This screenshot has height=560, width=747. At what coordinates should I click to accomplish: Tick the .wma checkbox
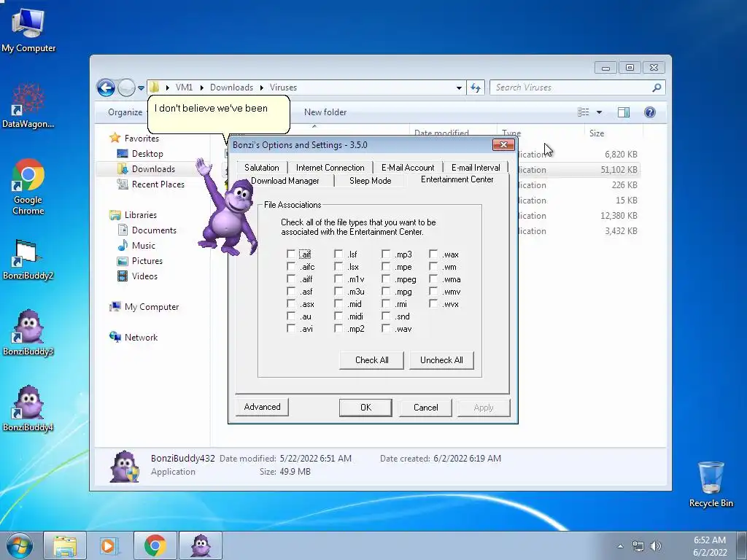coord(433,279)
